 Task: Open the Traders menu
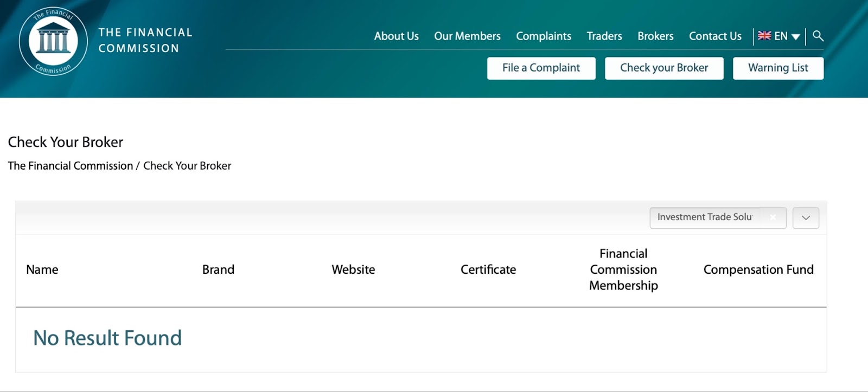[x=604, y=36]
